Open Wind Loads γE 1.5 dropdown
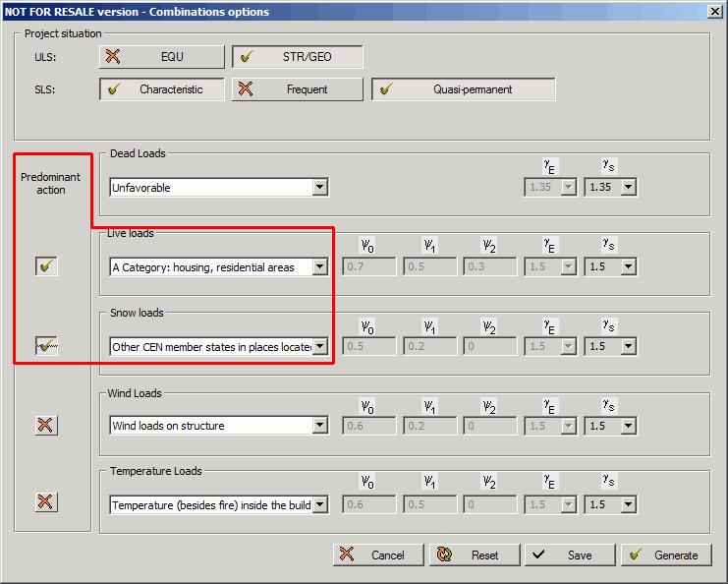728x584 pixels. coord(550,426)
